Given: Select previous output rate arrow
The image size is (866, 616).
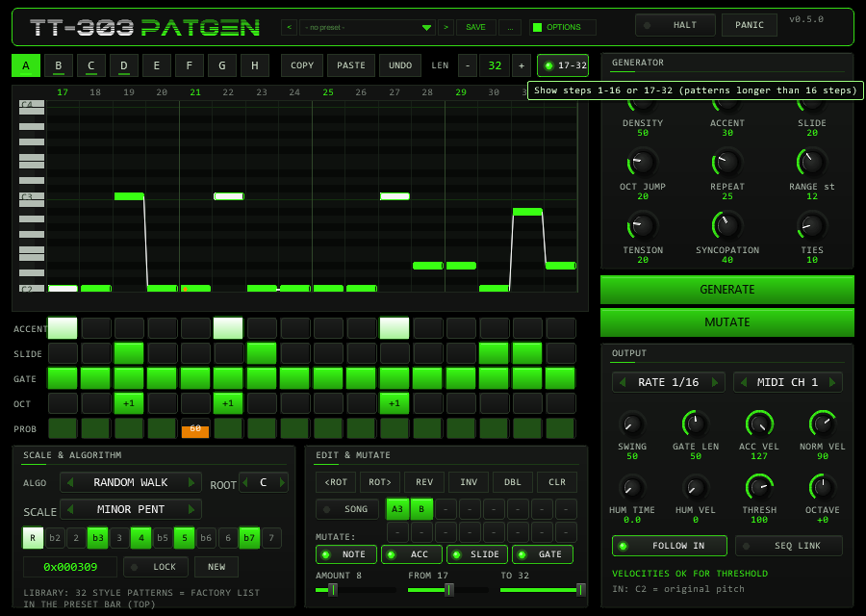Looking at the screenshot, I should coord(623,382).
